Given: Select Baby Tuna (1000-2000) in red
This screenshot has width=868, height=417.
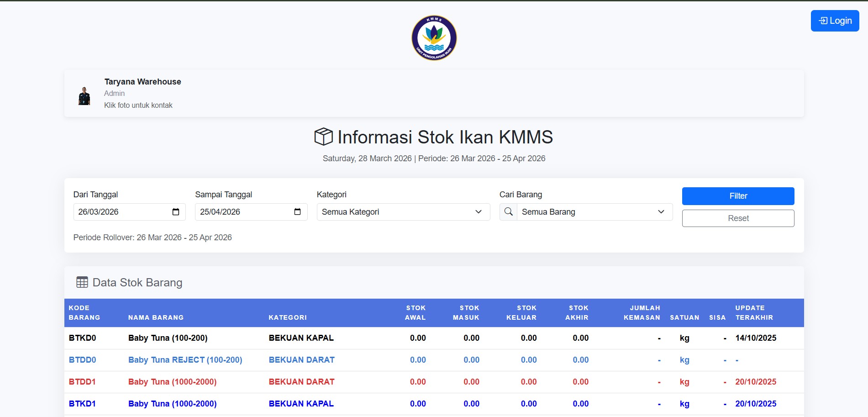Looking at the screenshot, I should click(x=172, y=382).
